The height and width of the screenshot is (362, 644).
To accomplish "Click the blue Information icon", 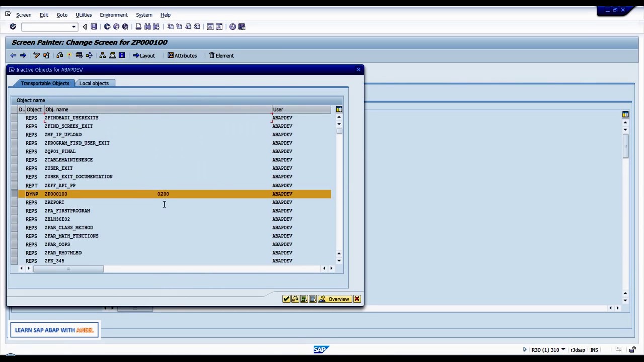I will tap(122, 56).
